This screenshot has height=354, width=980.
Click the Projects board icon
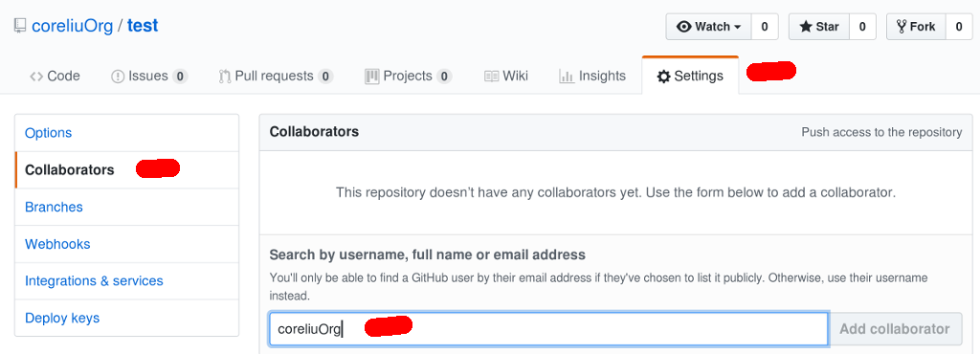point(372,77)
